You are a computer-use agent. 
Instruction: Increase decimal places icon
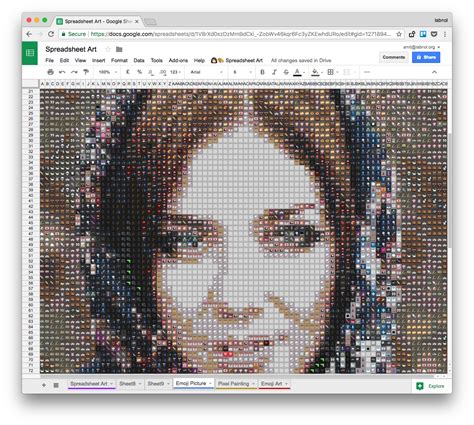point(163,72)
